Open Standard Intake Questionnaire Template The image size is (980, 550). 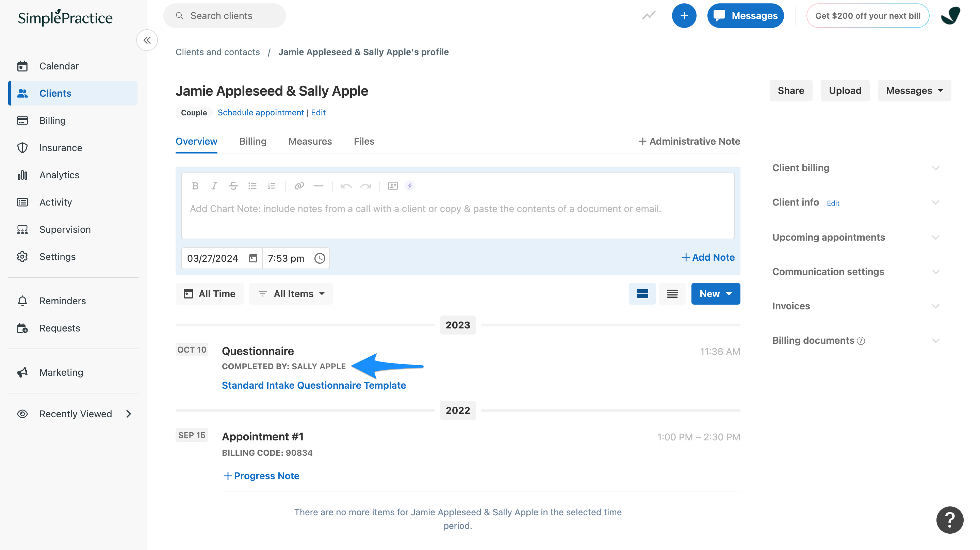(313, 385)
